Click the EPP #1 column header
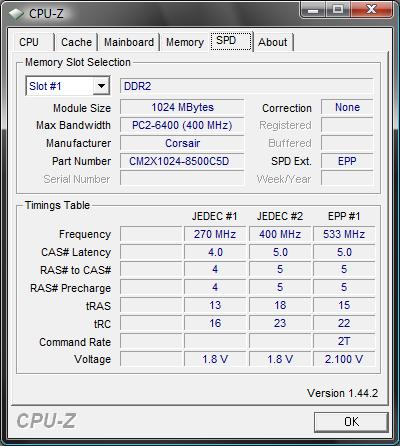The height and width of the screenshot is (446, 400). (344, 216)
